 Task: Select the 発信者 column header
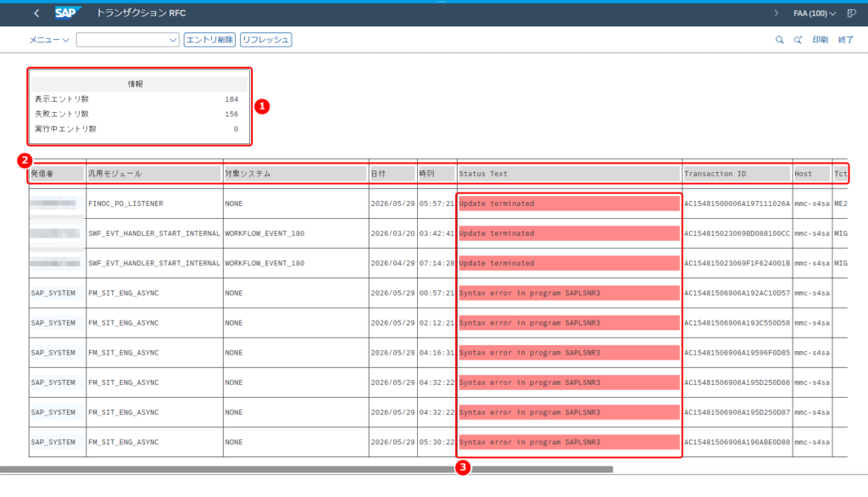tap(57, 174)
